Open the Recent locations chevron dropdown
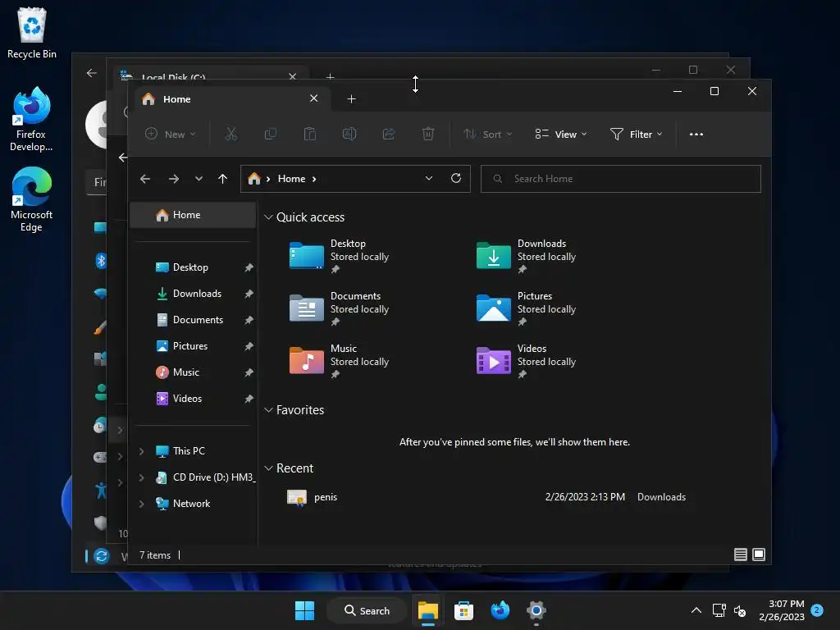Viewport: 840px width, 630px height. coord(199,179)
